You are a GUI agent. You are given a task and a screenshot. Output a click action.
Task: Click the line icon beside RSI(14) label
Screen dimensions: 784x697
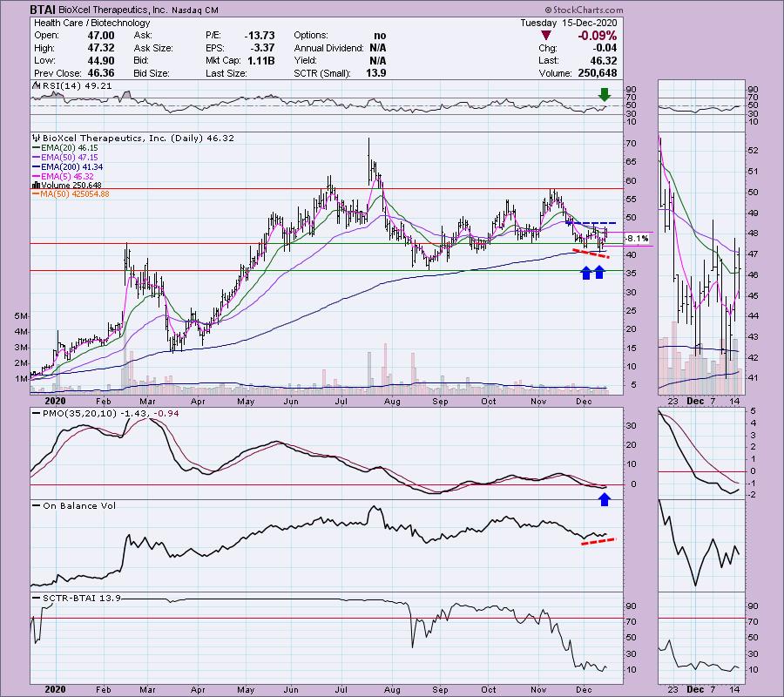37,86
